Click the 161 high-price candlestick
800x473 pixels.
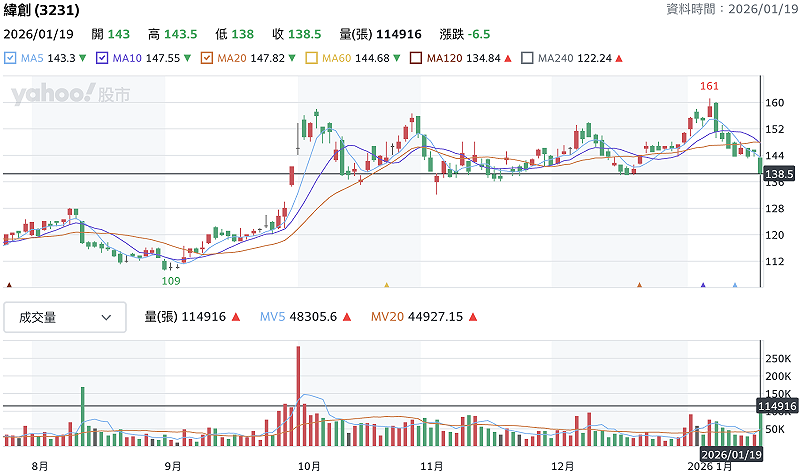pyautogui.click(x=709, y=109)
